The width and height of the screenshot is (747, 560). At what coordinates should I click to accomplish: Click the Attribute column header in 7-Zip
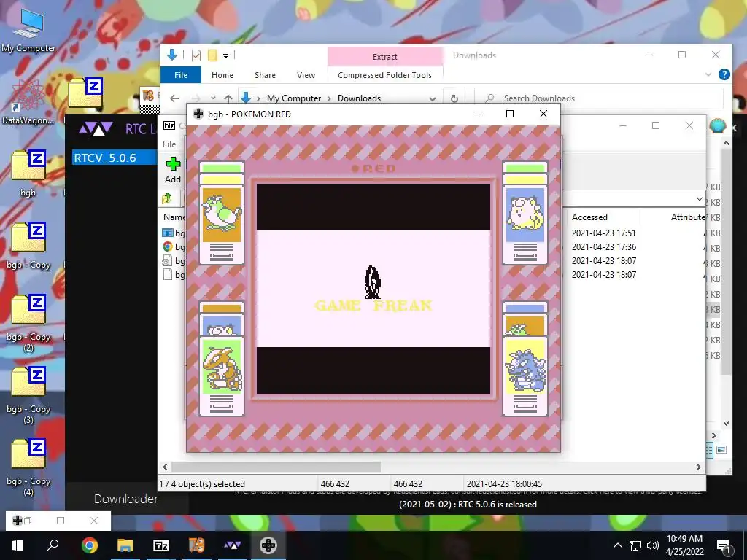pos(687,217)
